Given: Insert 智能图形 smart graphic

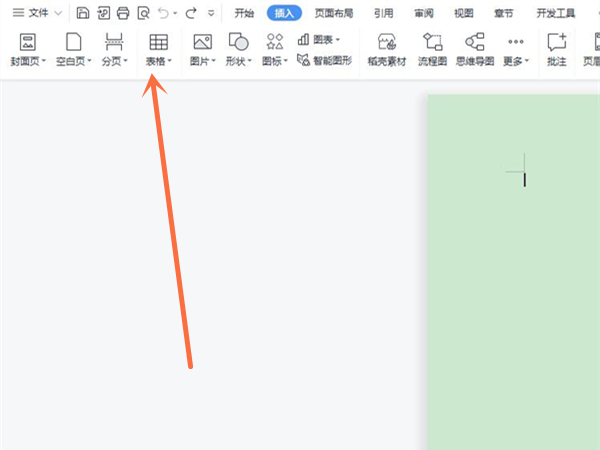Looking at the screenshot, I should pos(324,60).
